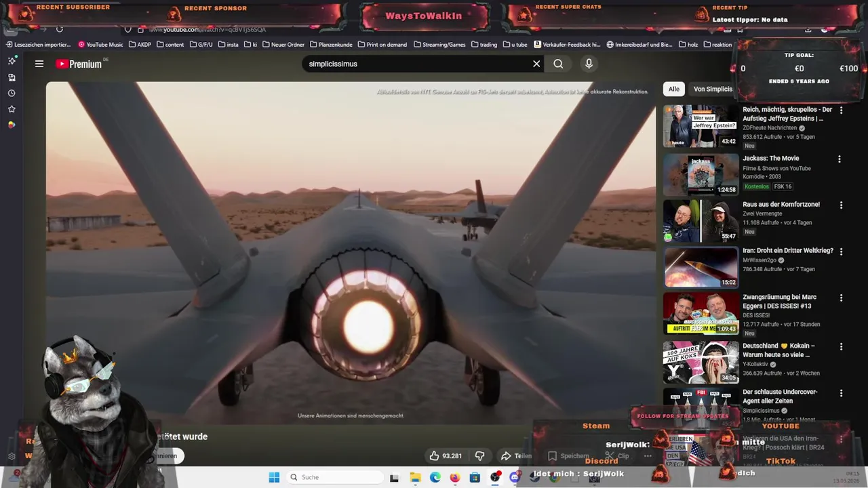This screenshot has height=488, width=868.
Task: Open the Imkereibedarf und Bie... bookmark
Action: 639,45
